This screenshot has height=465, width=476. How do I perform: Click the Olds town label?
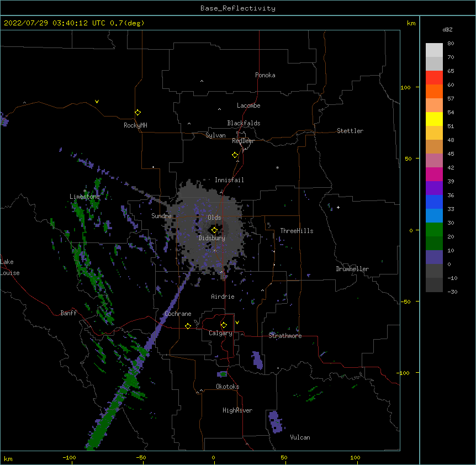point(214,218)
